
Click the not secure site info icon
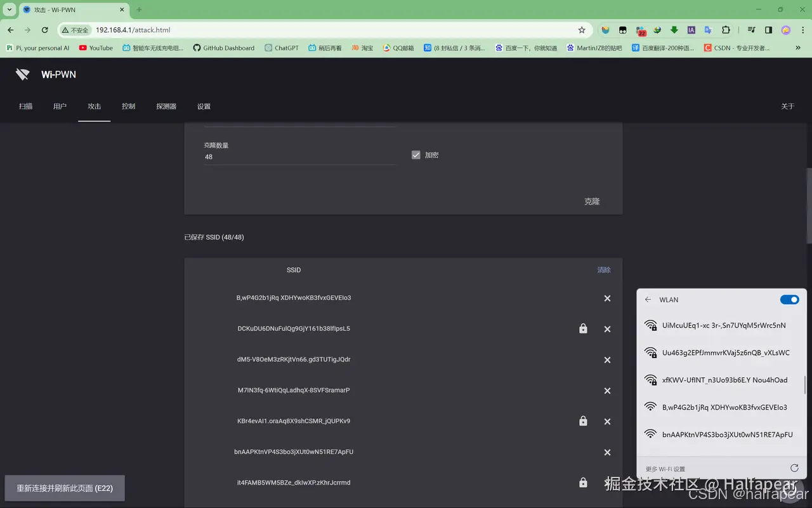[x=75, y=30]
